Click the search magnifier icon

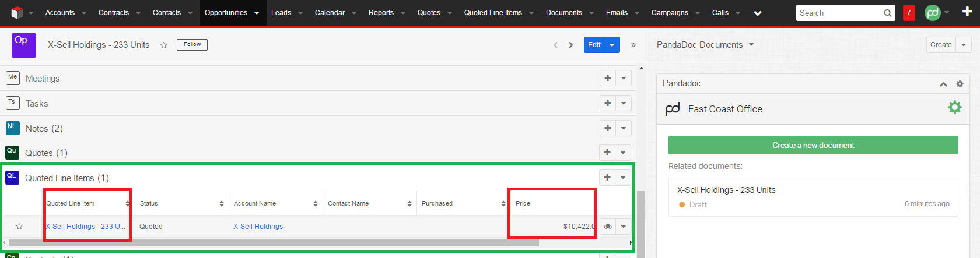point(887,13)
